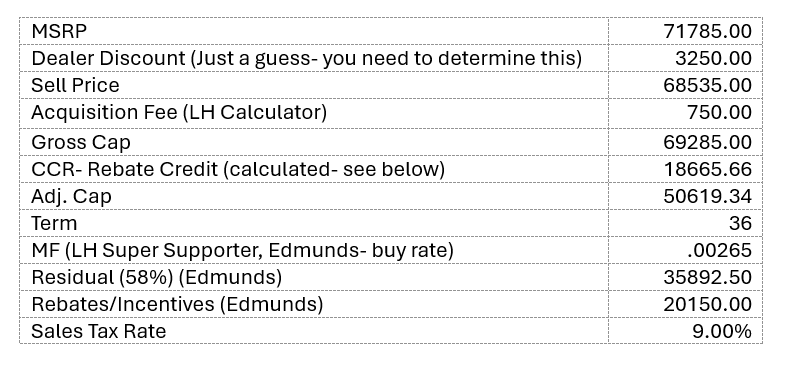The image size is (791, 371).
Task: Click the CCR value 18665.66
Action: (707, 169)
